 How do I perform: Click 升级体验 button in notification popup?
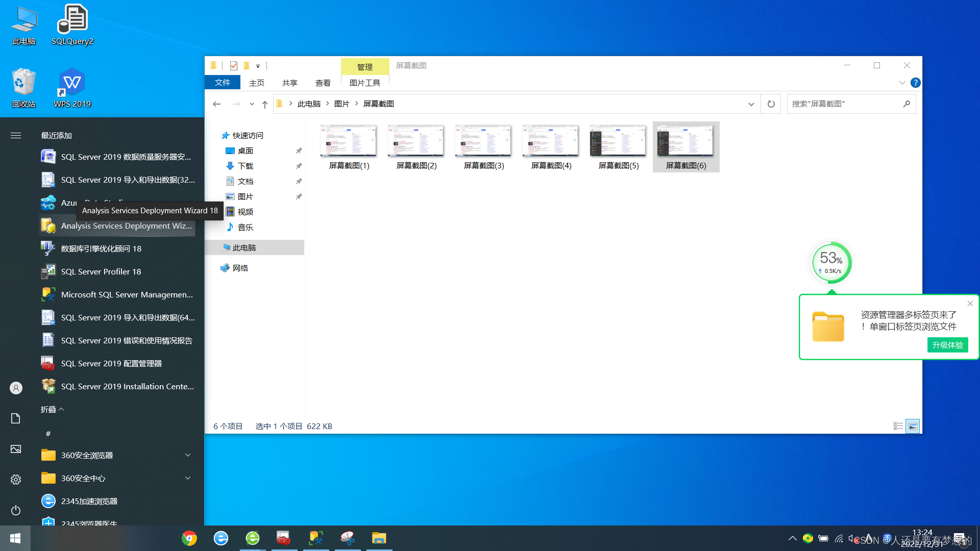(x=947, y=344)
